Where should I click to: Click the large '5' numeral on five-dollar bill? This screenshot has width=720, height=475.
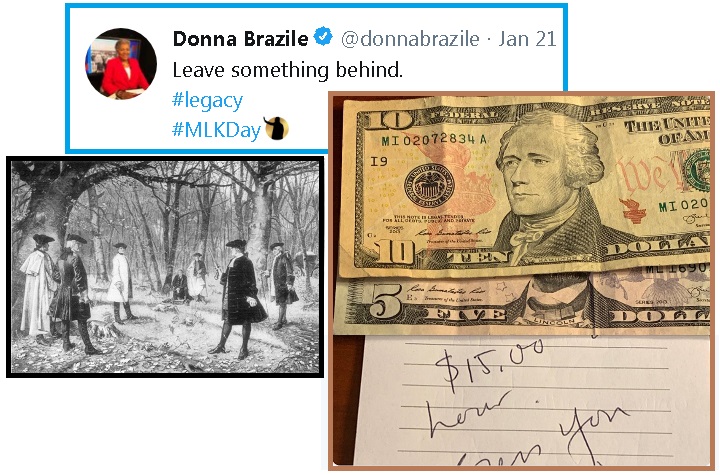(384, 300)
